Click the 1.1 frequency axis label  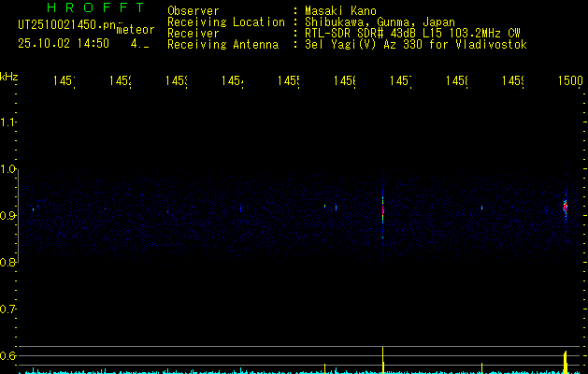pos(7,122)
